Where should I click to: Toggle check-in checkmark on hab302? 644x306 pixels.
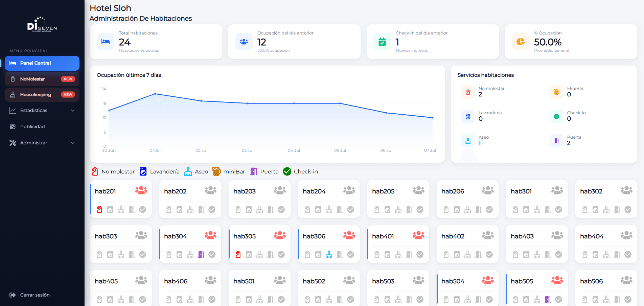[628, 210]
